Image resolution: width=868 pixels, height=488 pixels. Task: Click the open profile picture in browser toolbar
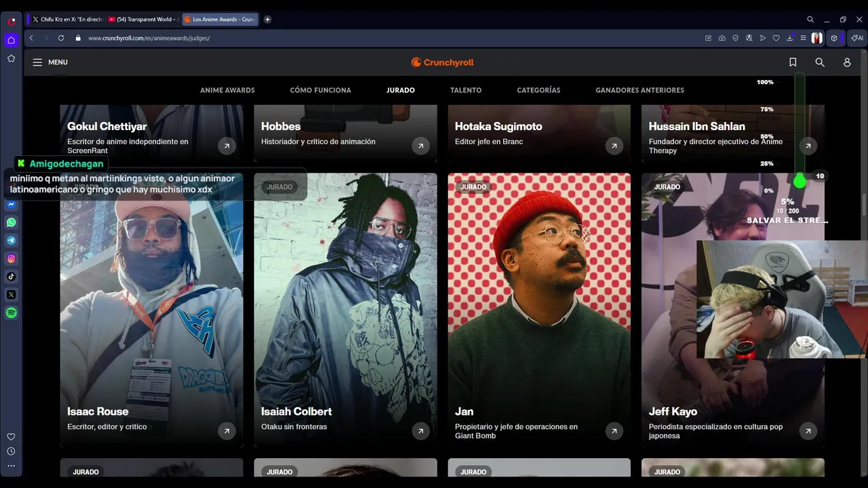coord(817,38)
